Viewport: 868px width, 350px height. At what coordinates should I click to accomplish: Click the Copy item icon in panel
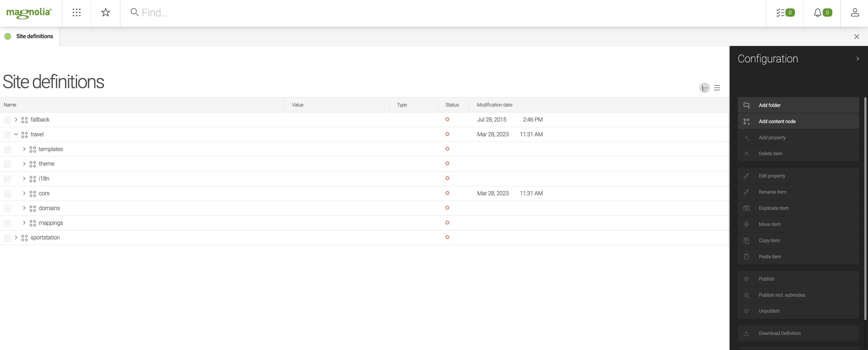pos(747,240)
